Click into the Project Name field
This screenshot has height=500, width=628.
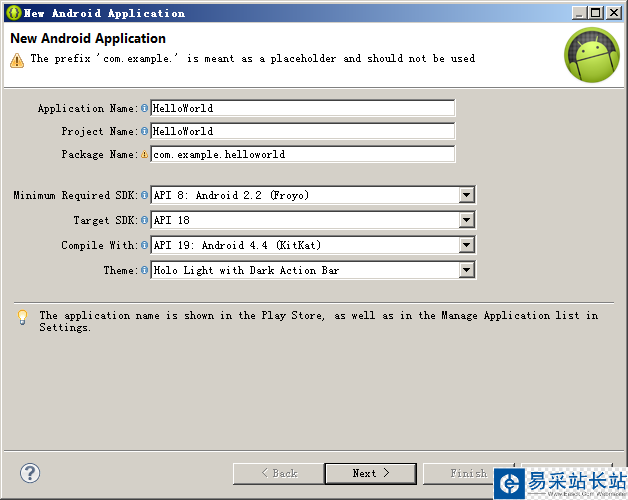(x=302, y=131)
